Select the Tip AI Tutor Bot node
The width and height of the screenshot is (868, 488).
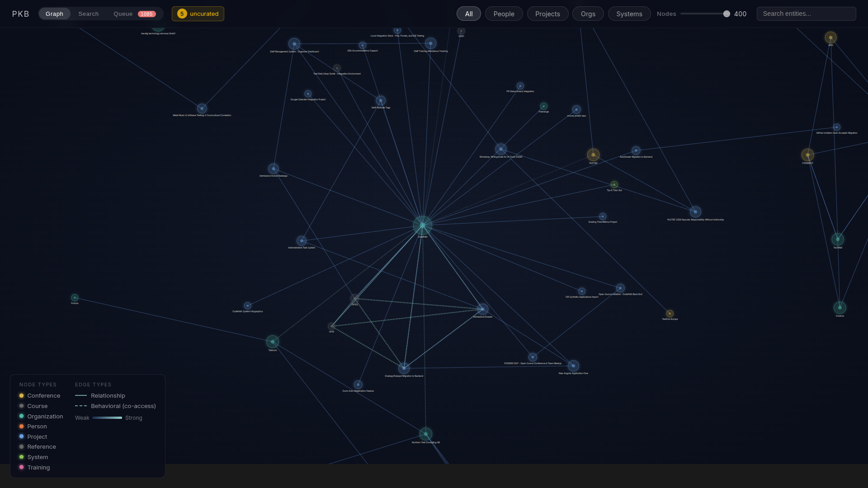614,184
